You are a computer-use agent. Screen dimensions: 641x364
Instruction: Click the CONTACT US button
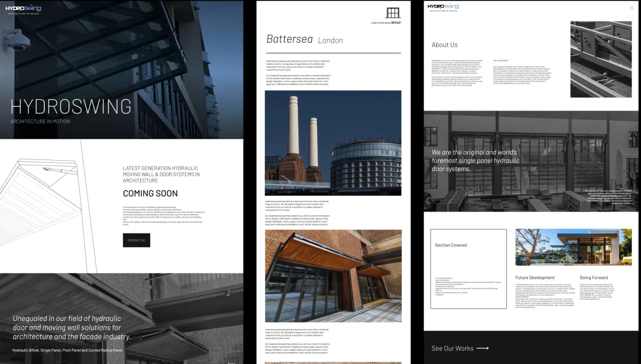coord(137,240)
